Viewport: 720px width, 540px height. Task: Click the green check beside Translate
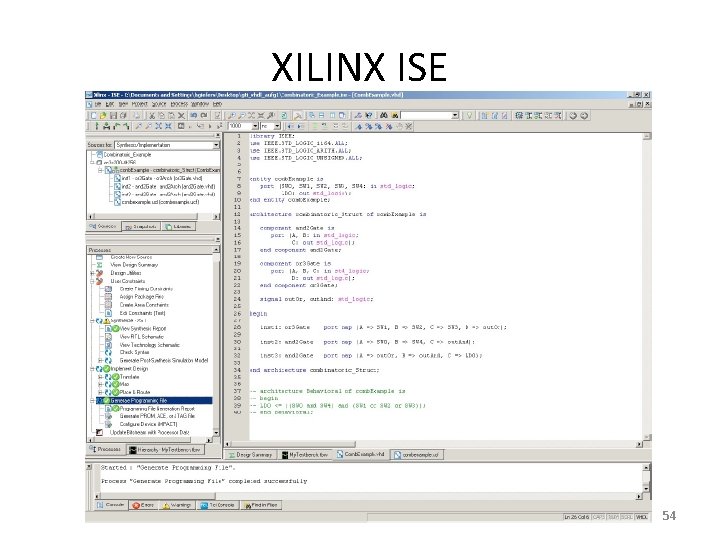(116, 377)
